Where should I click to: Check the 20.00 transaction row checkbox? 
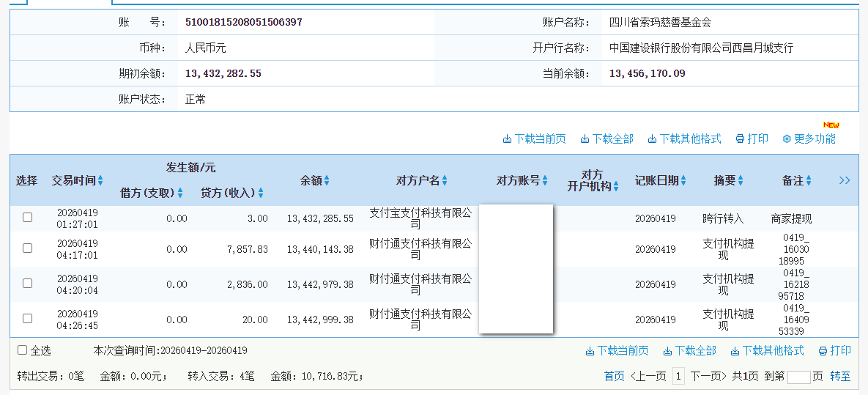27,319
